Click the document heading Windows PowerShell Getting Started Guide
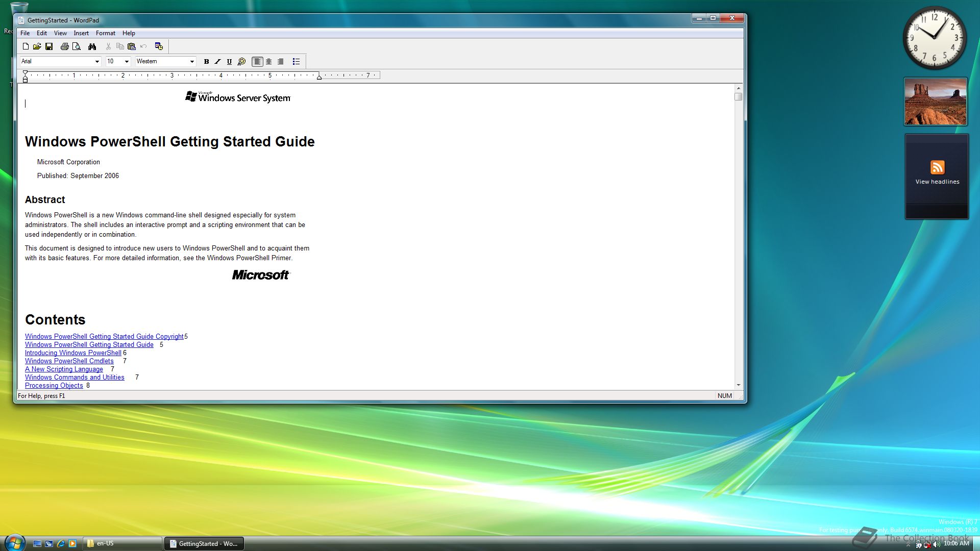The width and height of the screenshot is (980, 551). (x=169, y=142)
